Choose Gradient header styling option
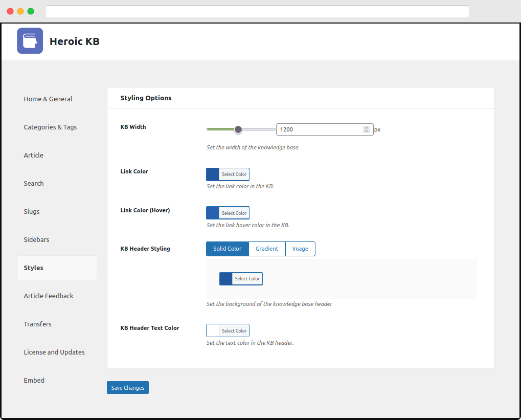Screen dimensions: 521x420 click(267, 249)
